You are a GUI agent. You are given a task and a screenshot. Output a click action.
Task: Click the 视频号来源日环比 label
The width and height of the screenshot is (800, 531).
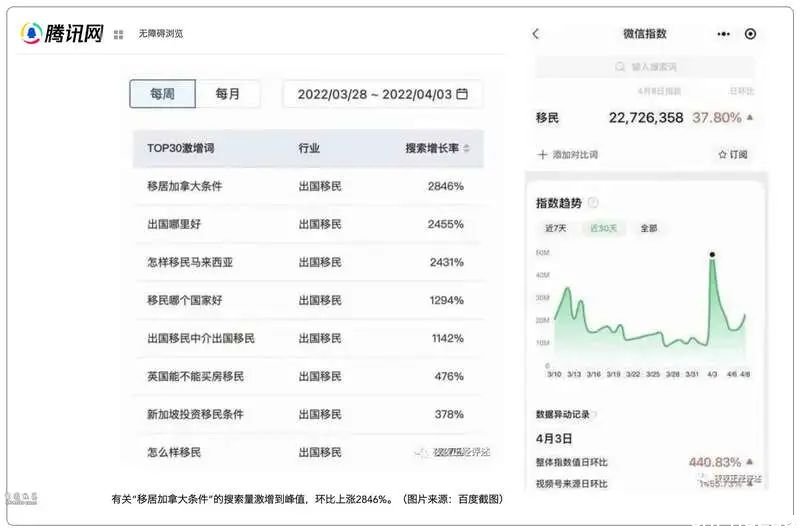pos(571,484)
